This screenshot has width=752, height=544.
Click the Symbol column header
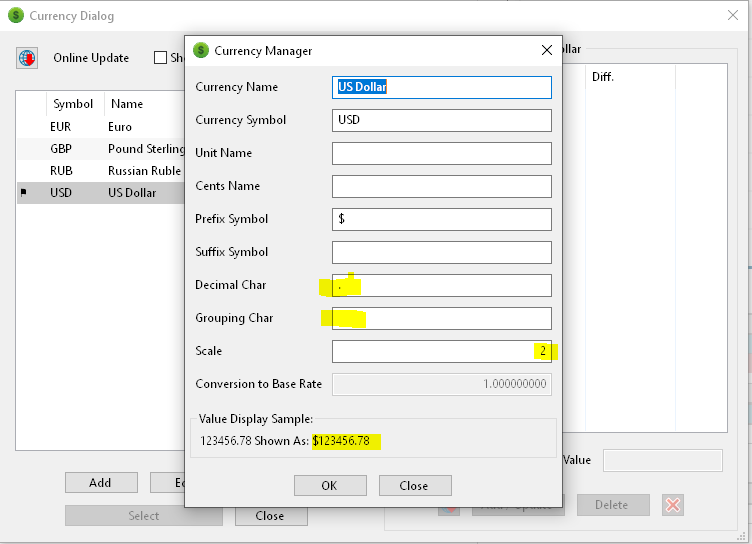point(73,104)
